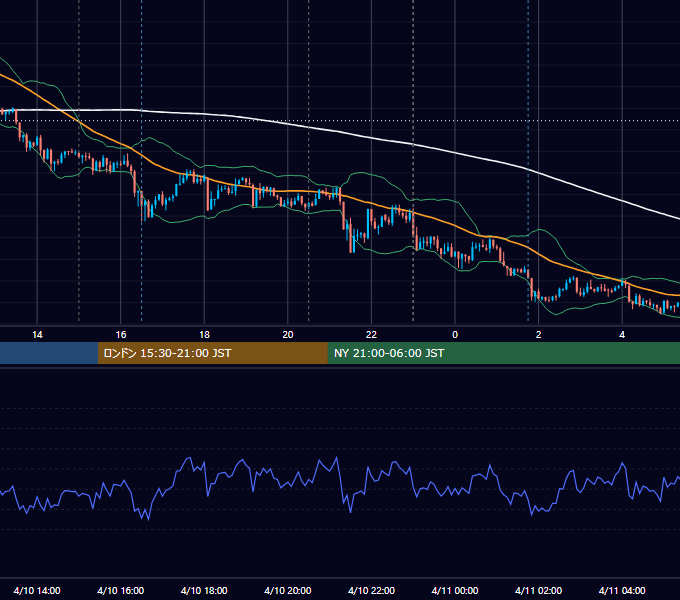Click the NY 21:00-06:00 JST session bar

coord(503,353)
